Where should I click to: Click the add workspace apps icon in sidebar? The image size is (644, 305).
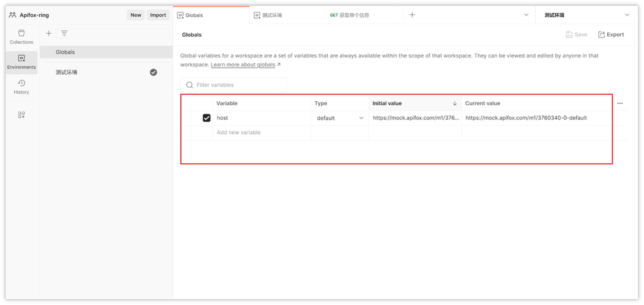tap(21, 115)
